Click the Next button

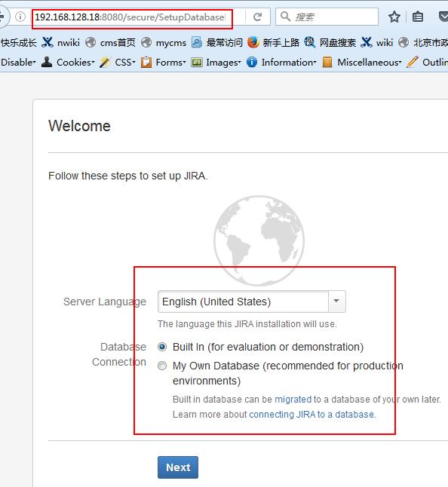click(x=178, y=467)
